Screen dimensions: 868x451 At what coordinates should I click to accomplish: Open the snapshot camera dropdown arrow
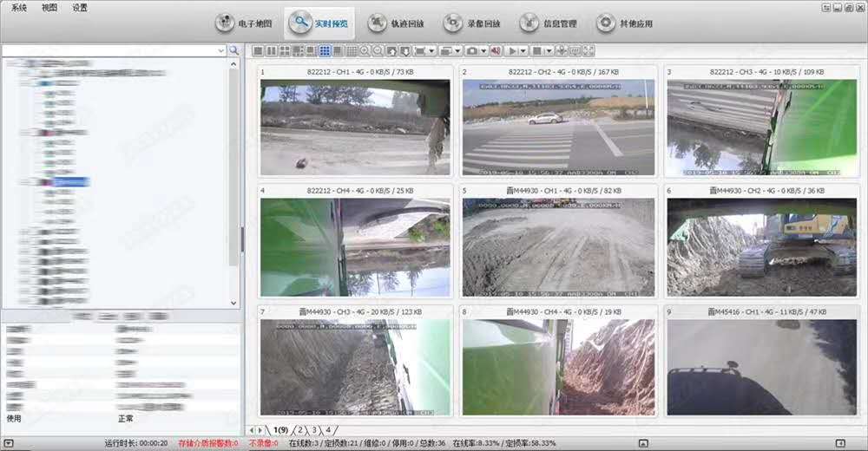coord(483,51)
